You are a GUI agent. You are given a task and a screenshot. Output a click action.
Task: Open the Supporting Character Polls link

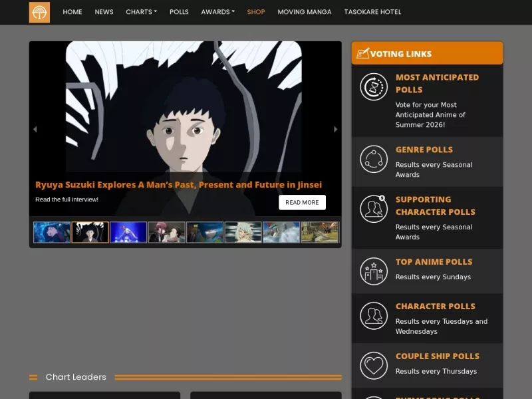pos(436,205)
